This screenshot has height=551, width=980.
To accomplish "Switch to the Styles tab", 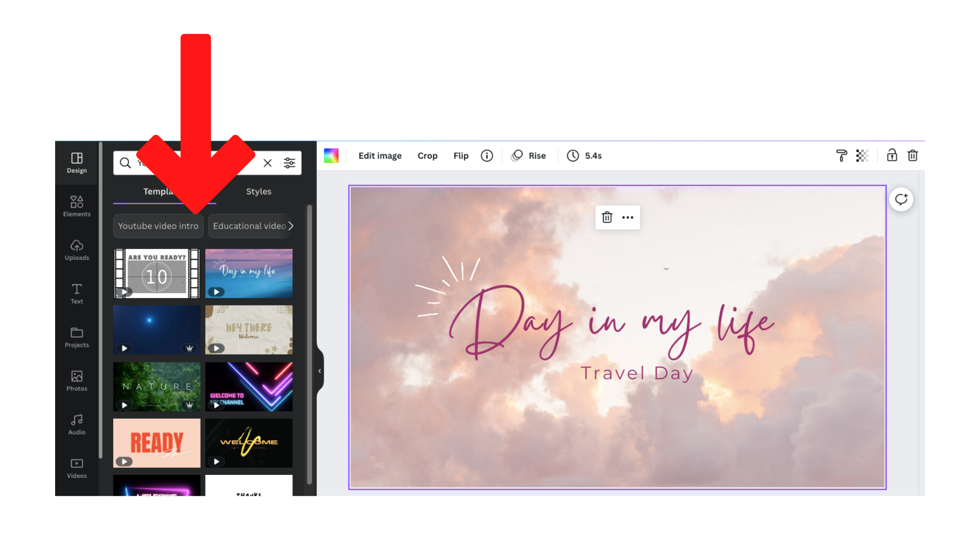I will coord(258,191).
